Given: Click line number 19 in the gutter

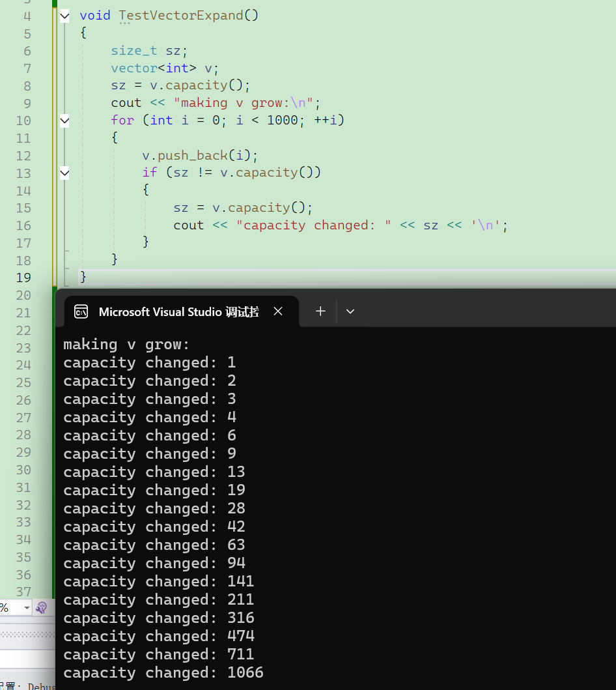Looking at the screenshot, I should [x=23, y=278].
